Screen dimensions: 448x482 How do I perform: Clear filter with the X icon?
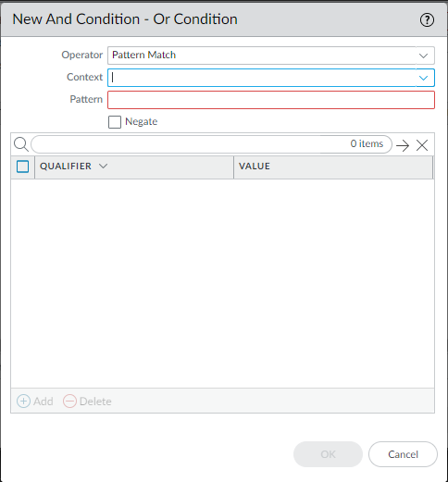click(422, 145)
